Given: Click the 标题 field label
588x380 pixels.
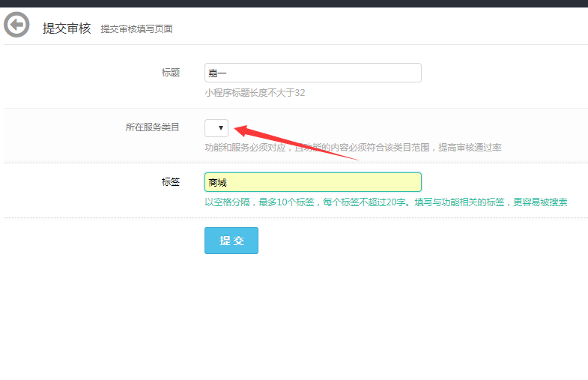Looking at the screenshot, I should pyautogui.click(x=170, y=73).
